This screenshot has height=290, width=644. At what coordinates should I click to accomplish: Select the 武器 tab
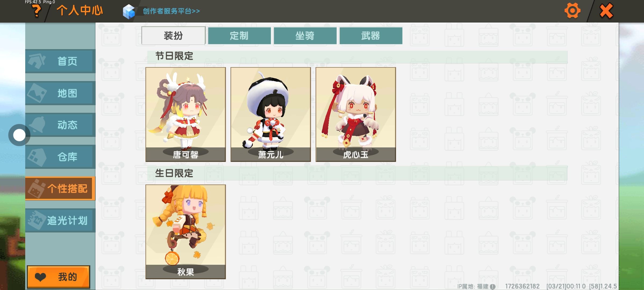(371, 35)
